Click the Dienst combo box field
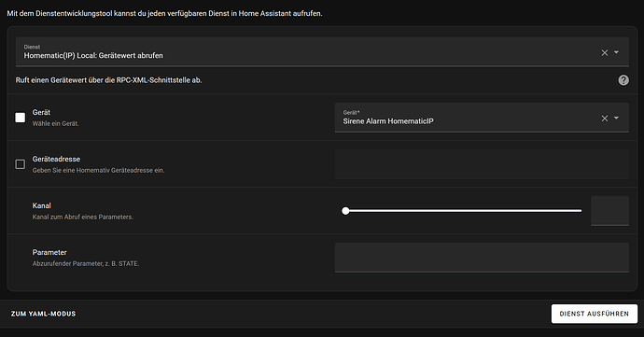 322,51
